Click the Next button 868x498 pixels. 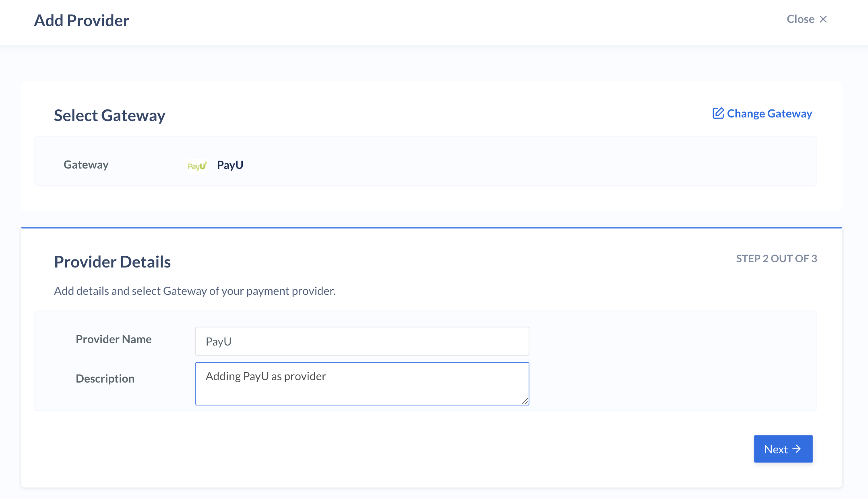pos(783,449)
